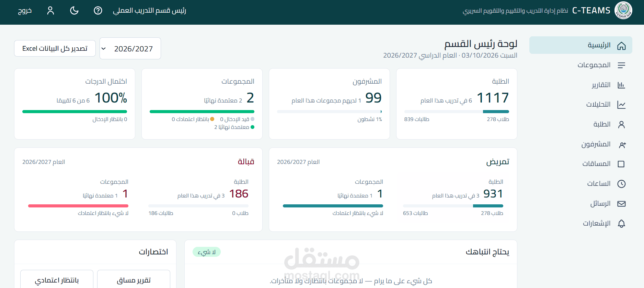Click the يحتاج انتباهك panel heading
This screenshot has width=644, height=288.
[487, 252]
